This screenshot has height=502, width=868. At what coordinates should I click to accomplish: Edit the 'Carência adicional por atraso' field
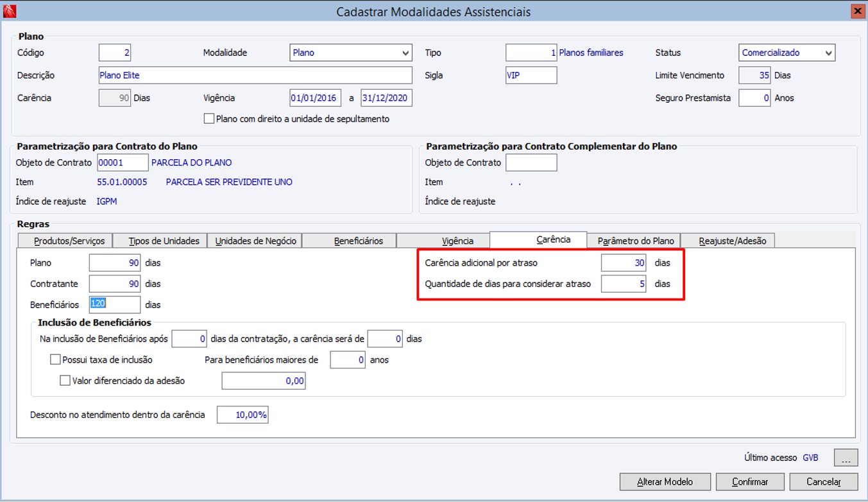tap(624, 263)
